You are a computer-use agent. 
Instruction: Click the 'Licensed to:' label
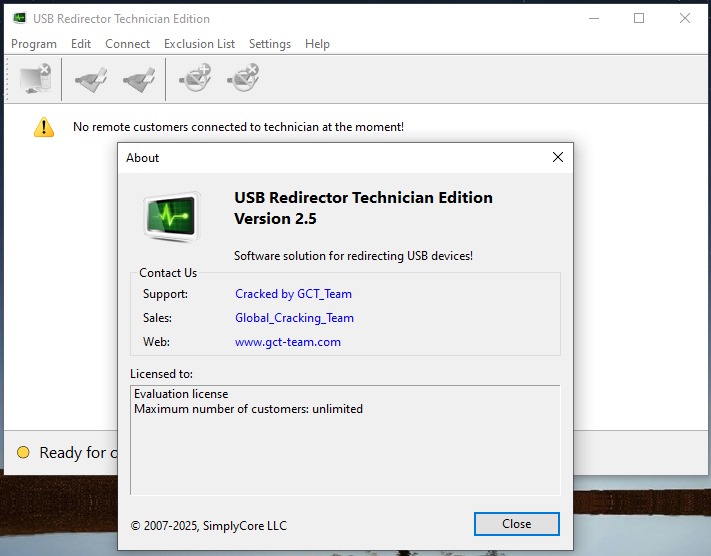point(161,374)
